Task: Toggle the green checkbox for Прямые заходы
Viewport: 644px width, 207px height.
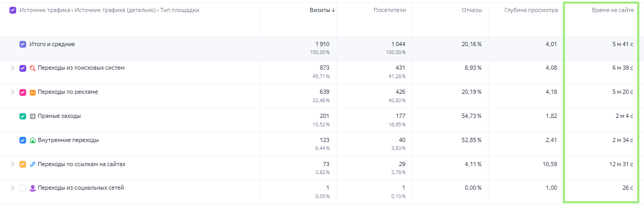Action: click(x=23, y=116)
